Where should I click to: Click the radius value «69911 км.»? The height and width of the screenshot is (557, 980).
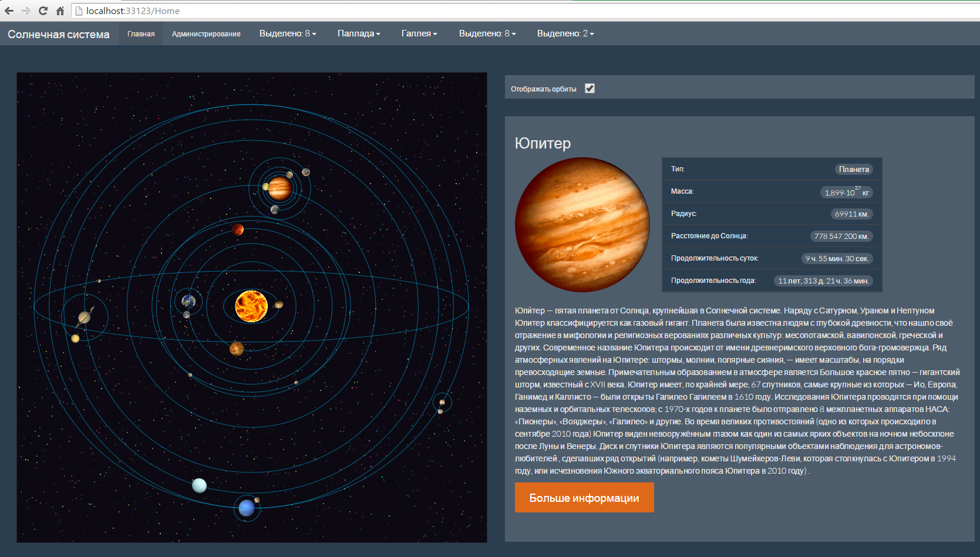851,214
